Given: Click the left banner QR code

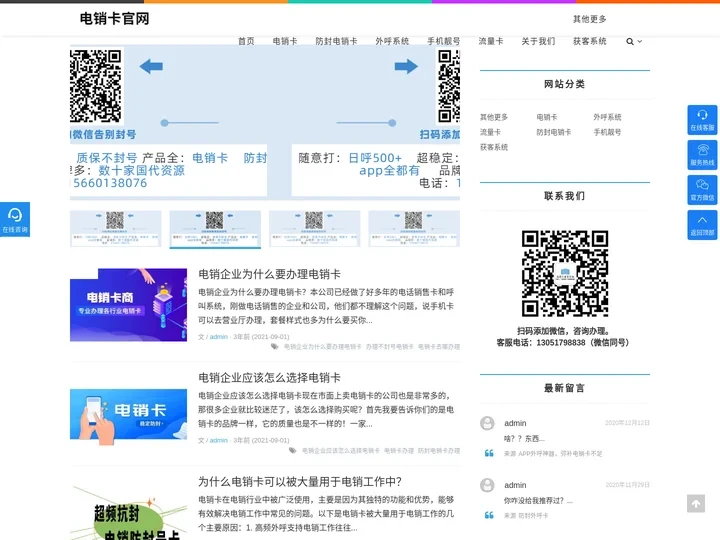Looking at the screenshot, I should tap(96, 86).
